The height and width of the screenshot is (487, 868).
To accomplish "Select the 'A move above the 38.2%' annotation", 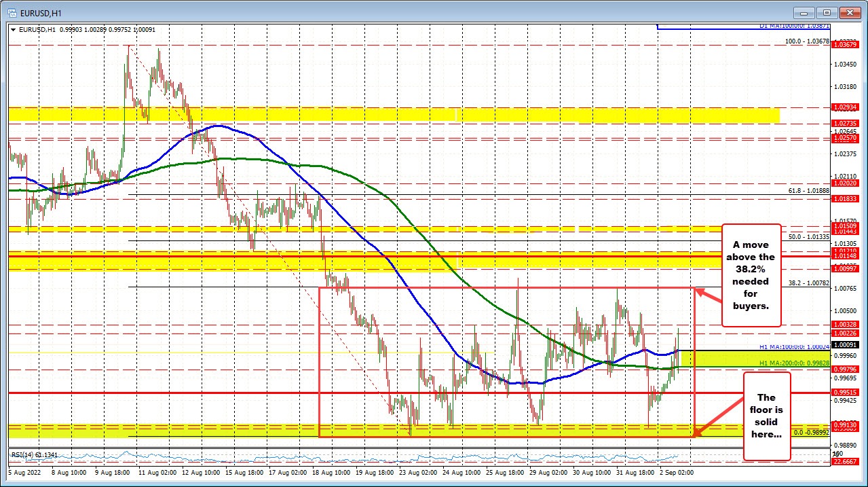I will 750,276.
